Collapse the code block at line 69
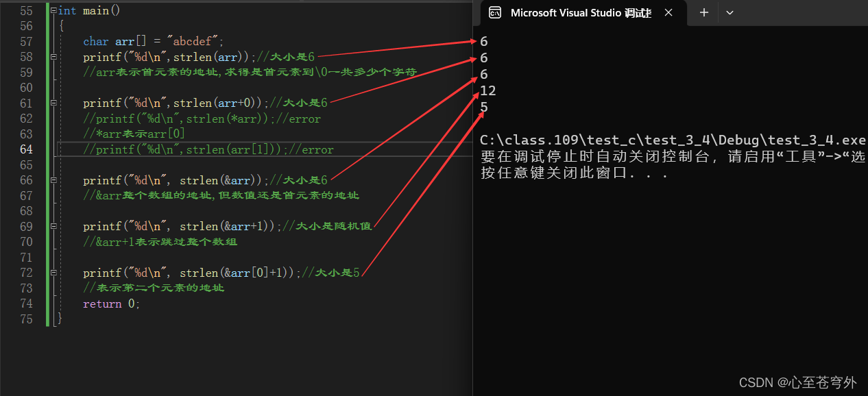The width and height of the screenshot is (868, 396). pyautogui.click(x=53, y=227)
